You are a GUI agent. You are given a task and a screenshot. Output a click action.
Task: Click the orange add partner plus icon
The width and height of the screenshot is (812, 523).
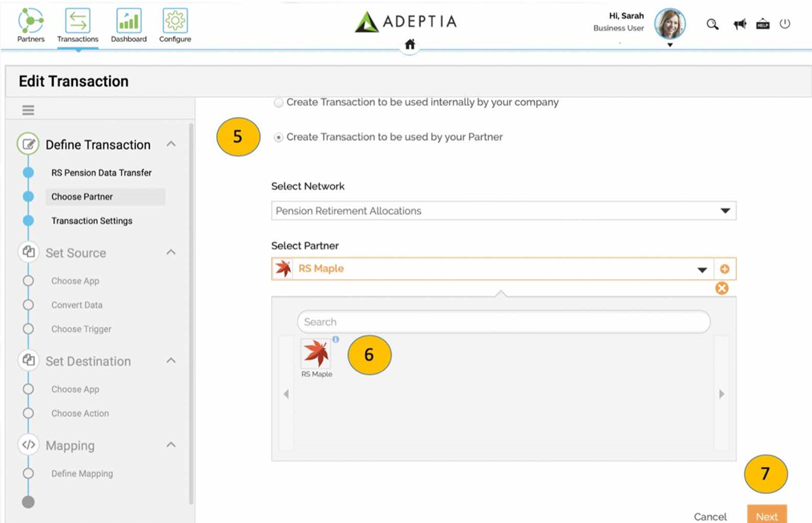coord(725,270)
